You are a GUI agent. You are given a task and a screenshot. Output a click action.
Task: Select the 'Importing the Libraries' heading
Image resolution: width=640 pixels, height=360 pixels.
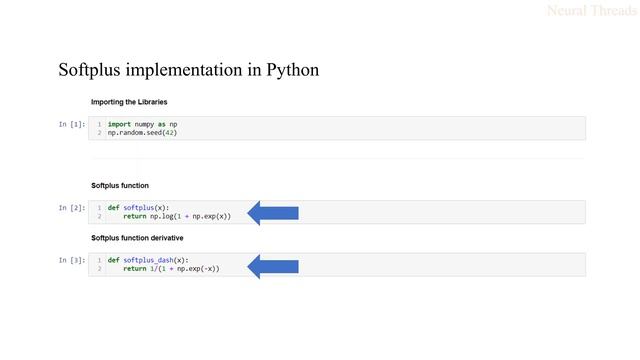[x=129, y=102]
